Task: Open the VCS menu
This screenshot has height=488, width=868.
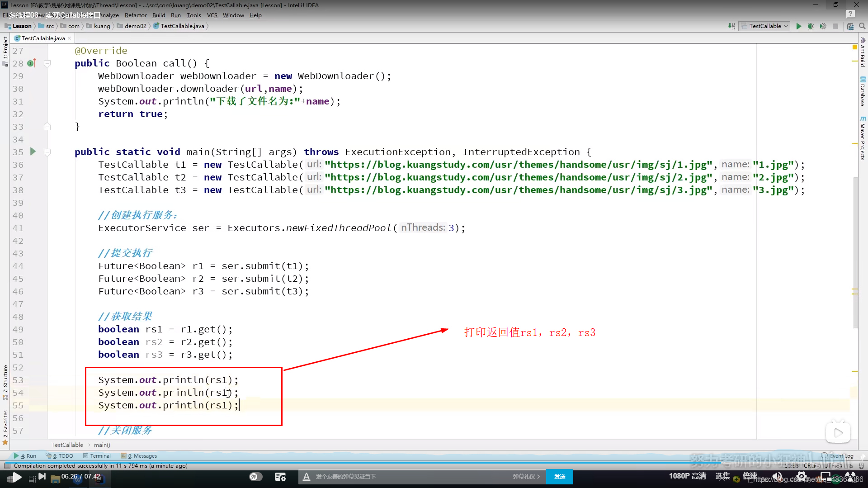Action: [x=212, y=15]
